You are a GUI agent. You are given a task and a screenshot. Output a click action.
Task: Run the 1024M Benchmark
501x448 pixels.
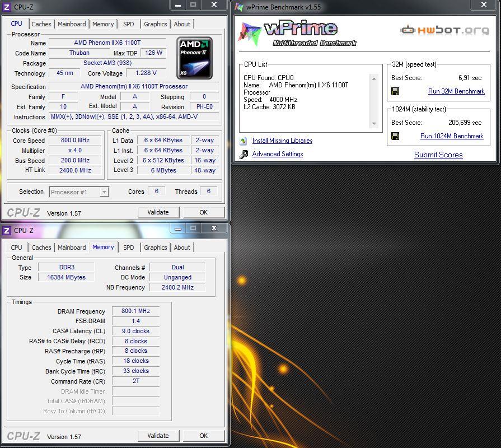452,136
